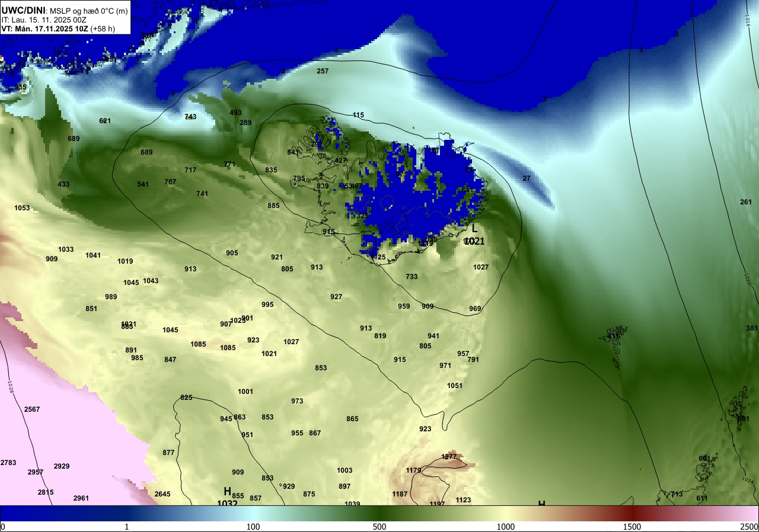Click the height value 381
This screenshot has width=759, height=532.
point(752,328)
